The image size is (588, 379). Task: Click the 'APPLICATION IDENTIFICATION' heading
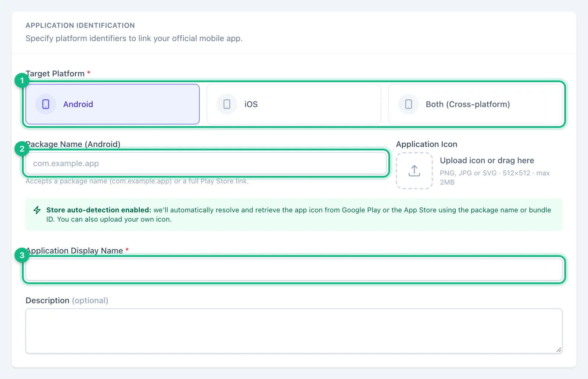tap(80, 25)
